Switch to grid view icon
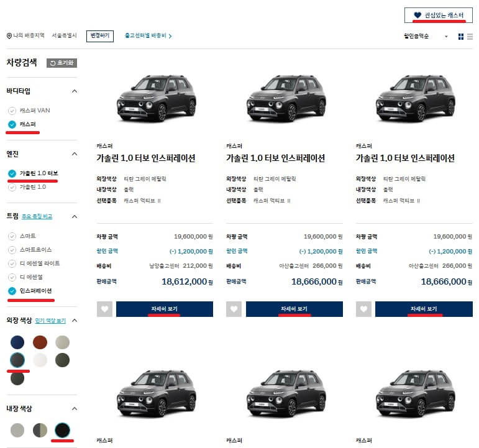 461,37
